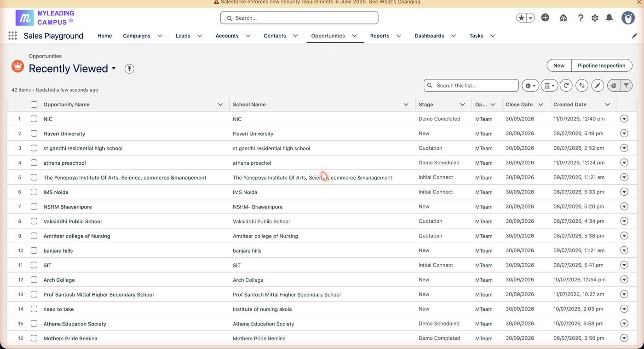Open Stage column menu chevron
This screenshot has height=349, width=644.
462,105
